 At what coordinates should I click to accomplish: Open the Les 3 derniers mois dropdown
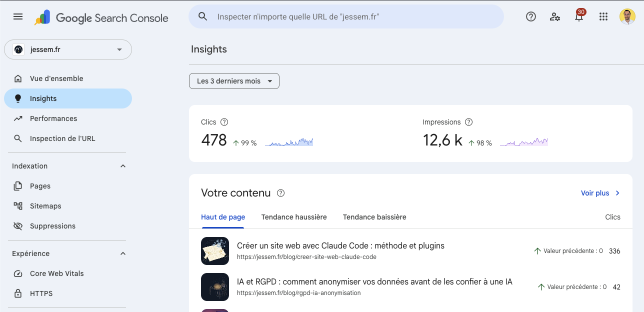pyautogui.click(x=234, y=81)
